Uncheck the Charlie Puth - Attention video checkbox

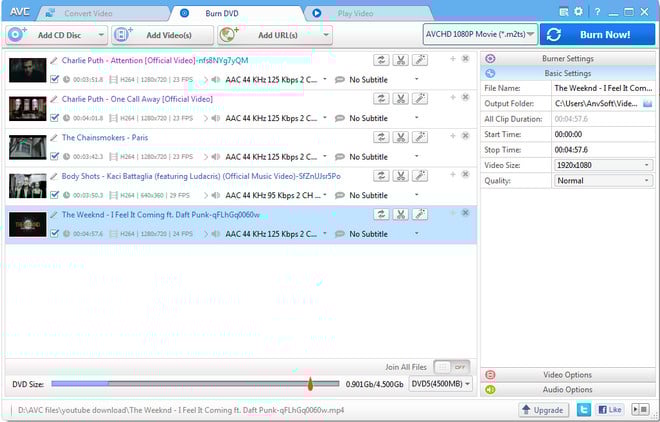[54, 79]
